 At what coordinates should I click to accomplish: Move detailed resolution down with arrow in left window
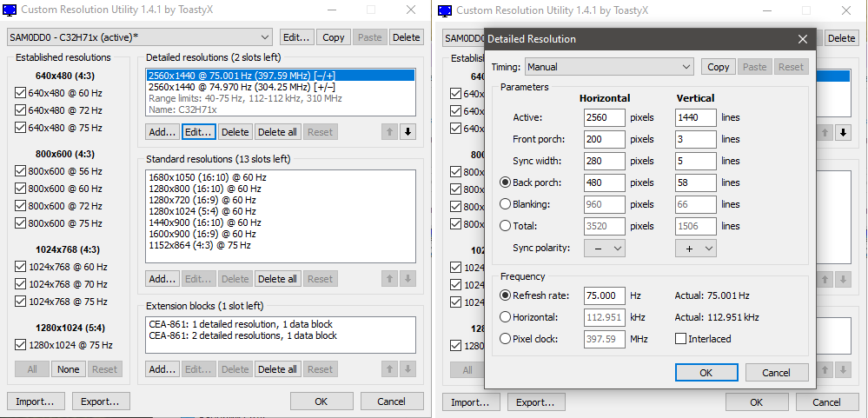[407, 132]
